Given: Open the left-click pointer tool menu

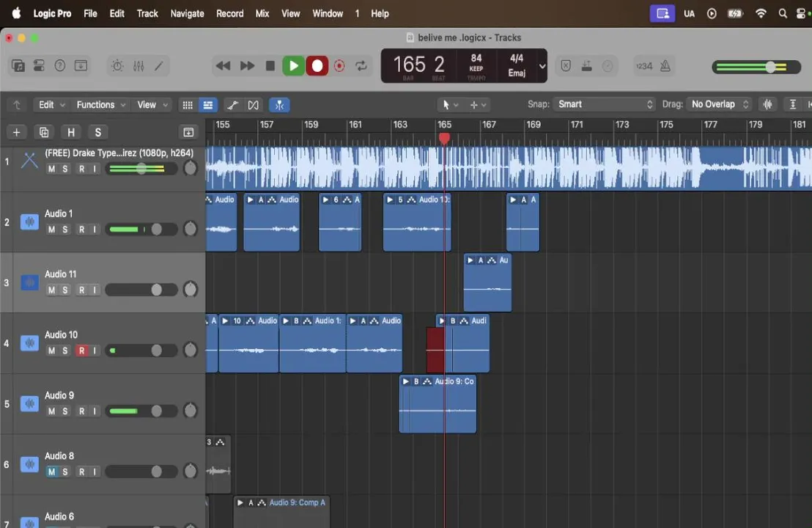Looking at the screenshot, I should pyautogui.click(x=450, y=105).
